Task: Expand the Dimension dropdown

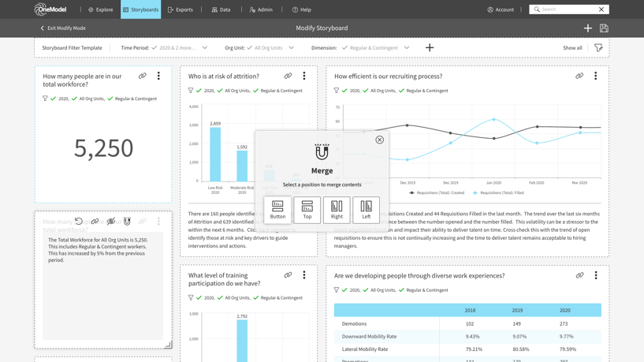Action: (x=407, y=47)
